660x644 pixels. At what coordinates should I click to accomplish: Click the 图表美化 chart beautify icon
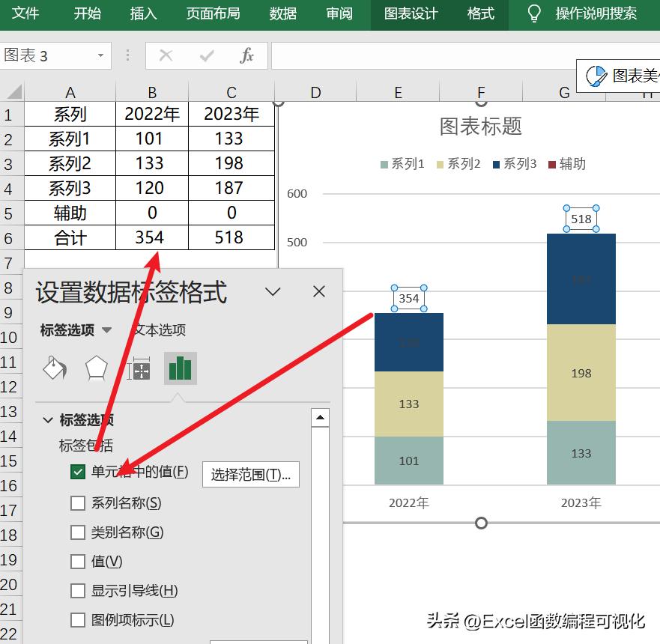596,76
